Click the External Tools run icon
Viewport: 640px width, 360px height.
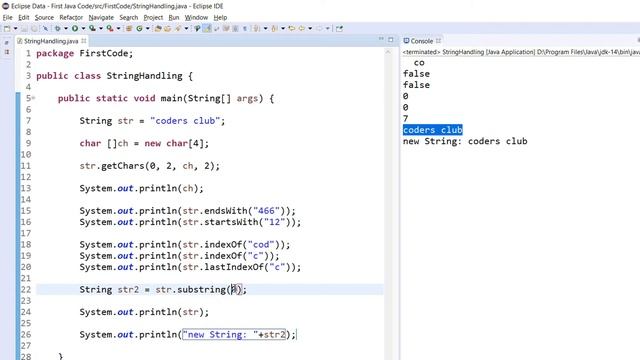pos(110,29)
